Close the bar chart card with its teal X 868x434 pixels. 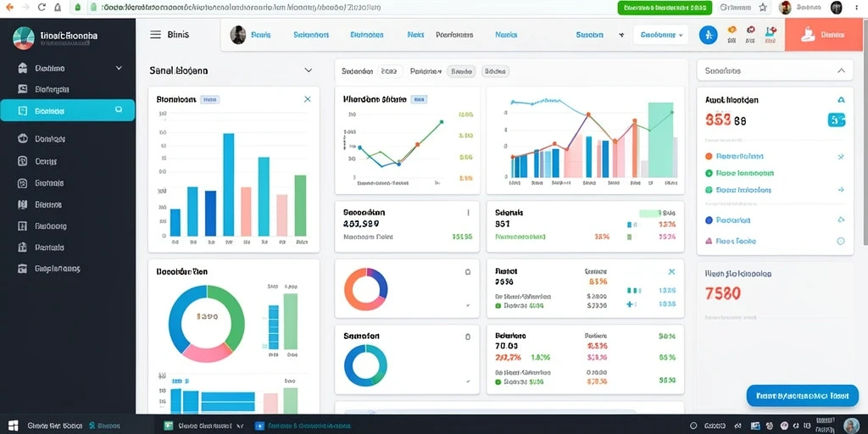[307, 99]
